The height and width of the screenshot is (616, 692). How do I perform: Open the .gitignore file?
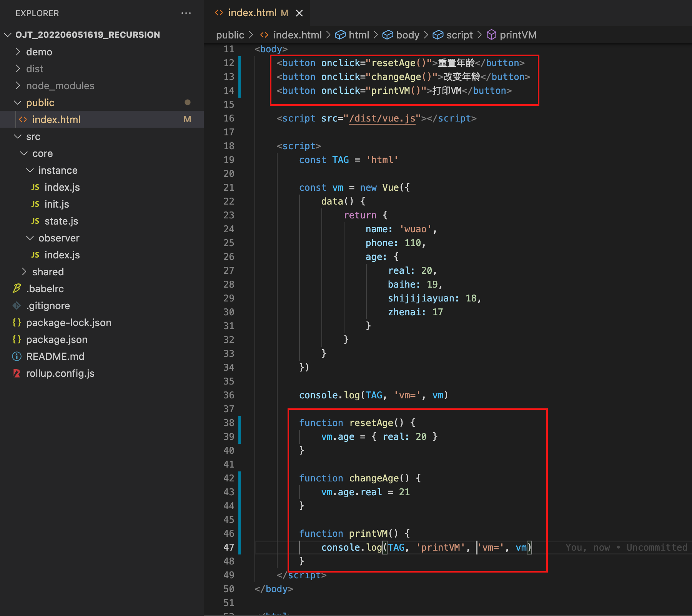[x=102, y=305]
